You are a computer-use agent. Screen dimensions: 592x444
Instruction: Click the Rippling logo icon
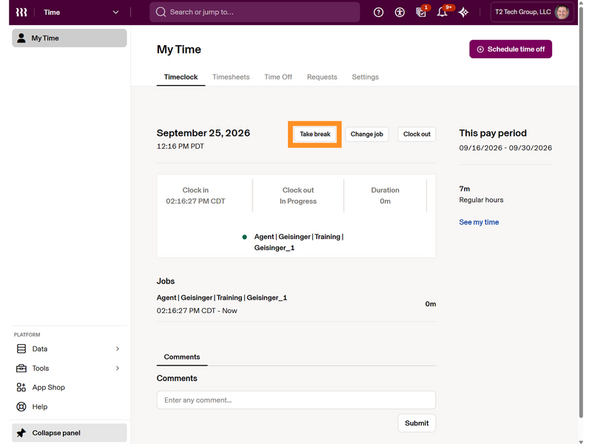[21, 12]
